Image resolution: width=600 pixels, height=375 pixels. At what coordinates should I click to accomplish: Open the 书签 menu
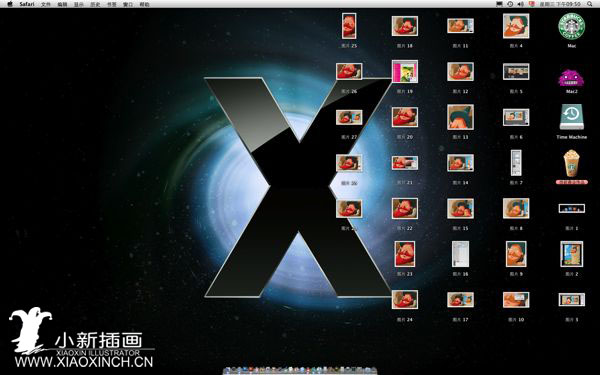[x=111, y=4]
